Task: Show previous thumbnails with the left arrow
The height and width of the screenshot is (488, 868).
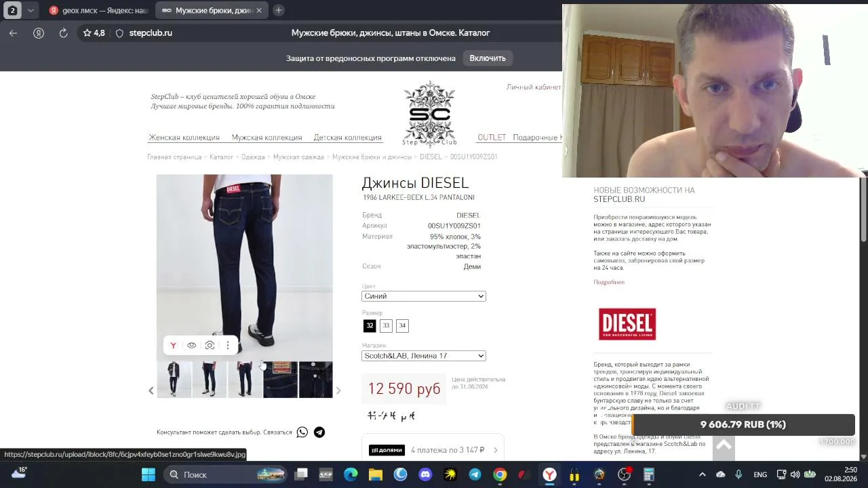Action: [151, 390]
